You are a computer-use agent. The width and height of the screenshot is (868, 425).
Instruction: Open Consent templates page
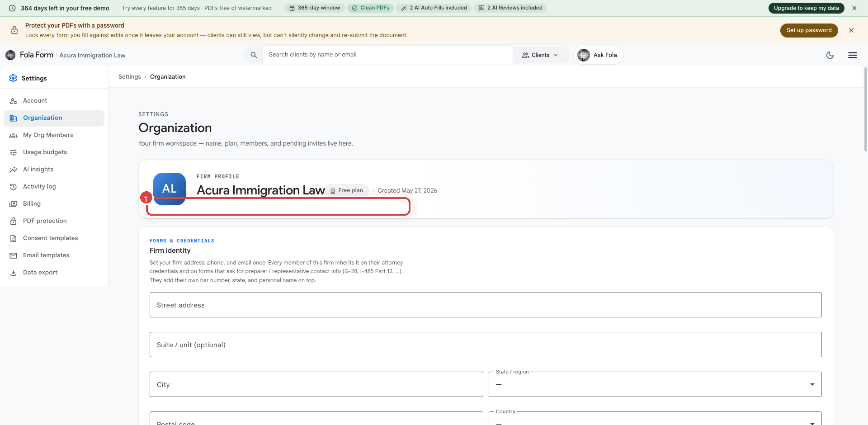point(54,238)
